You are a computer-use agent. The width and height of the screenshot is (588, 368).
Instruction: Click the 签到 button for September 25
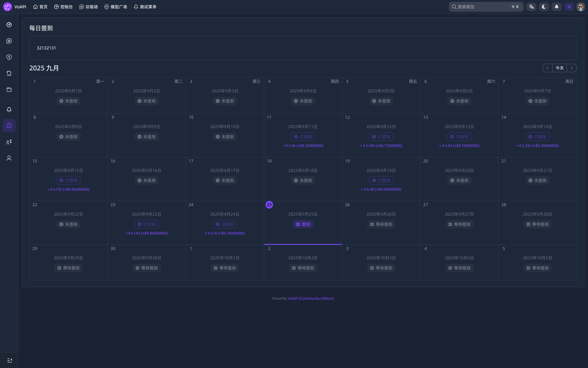click(x=303, y=224)
